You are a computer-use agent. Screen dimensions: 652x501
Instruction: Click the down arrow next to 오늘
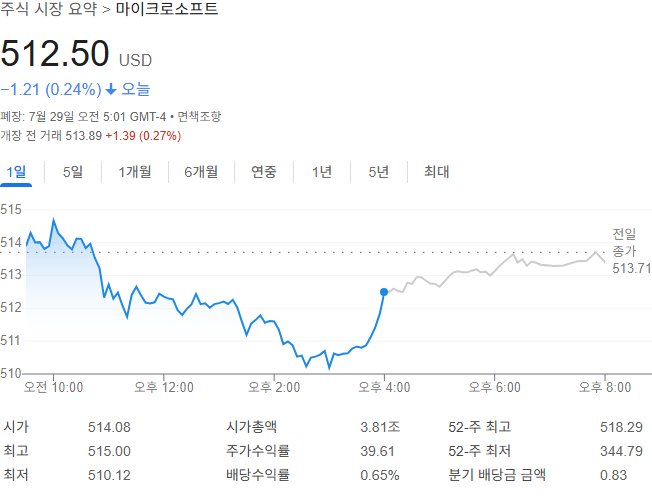pyautogui.click(x=111, y=89)
